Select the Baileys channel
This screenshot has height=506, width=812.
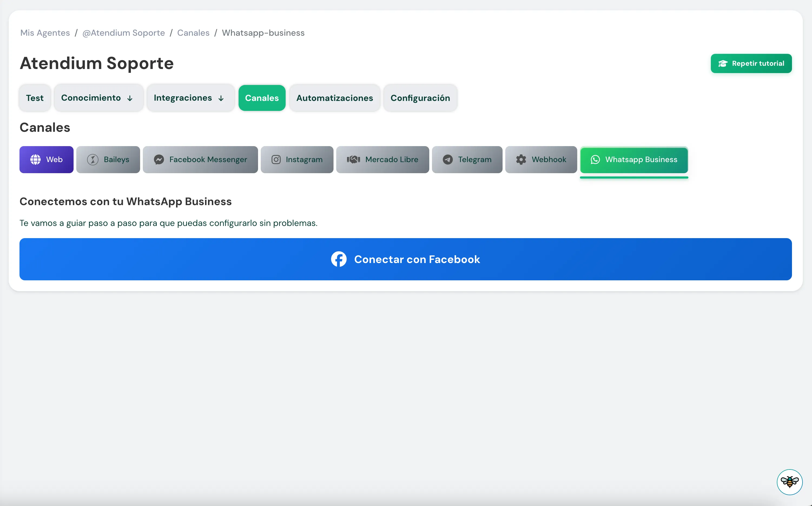(x=108, y=160)
